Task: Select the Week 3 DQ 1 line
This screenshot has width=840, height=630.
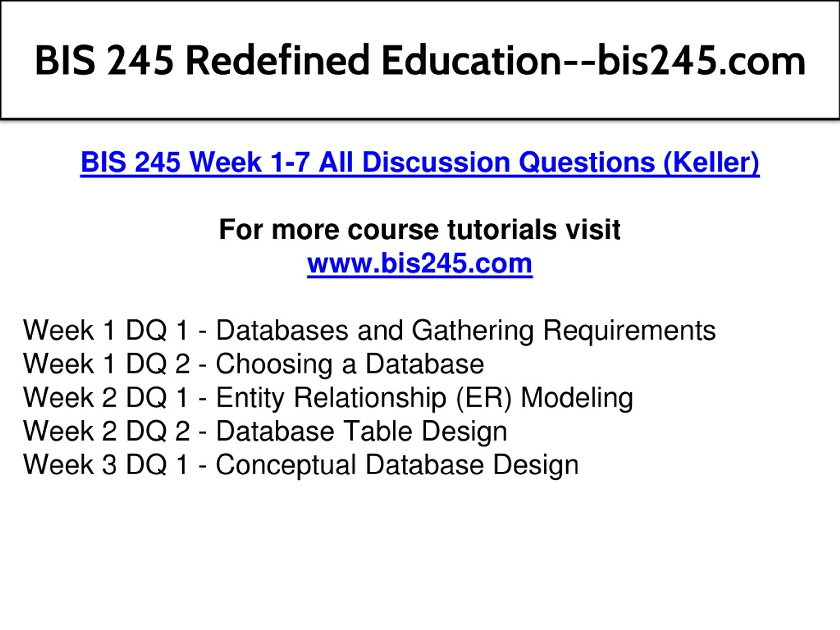Action: (x=301, y=465)
